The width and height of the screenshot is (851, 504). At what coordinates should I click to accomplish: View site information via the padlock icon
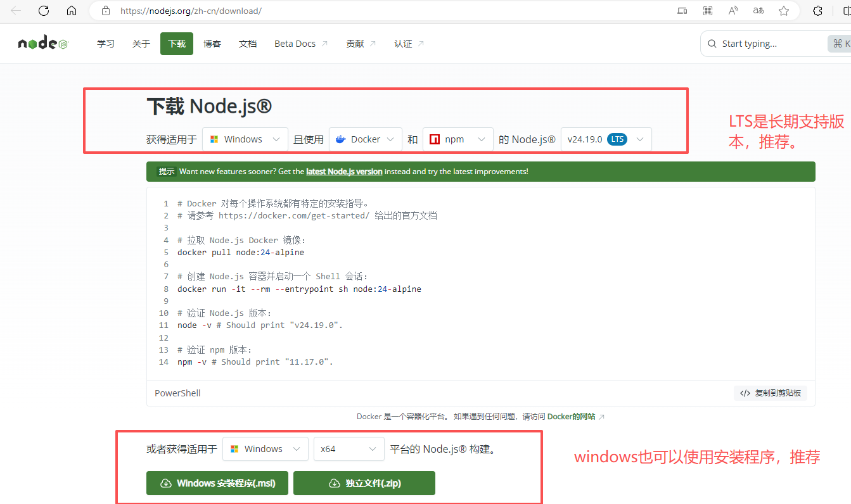[x=106, y=11]
